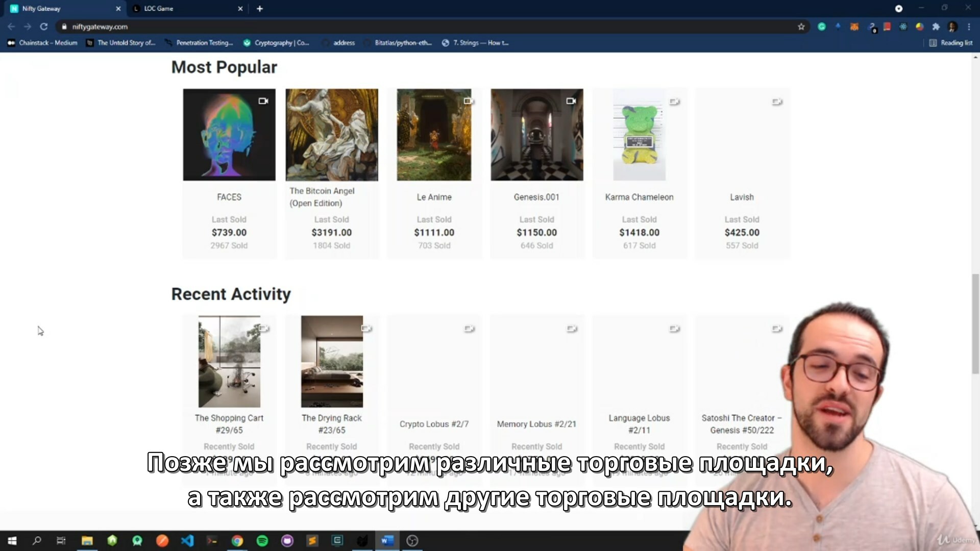Click the video icon on Lavish card
This screenshot has width=980, height=551.
pos(777,102)
